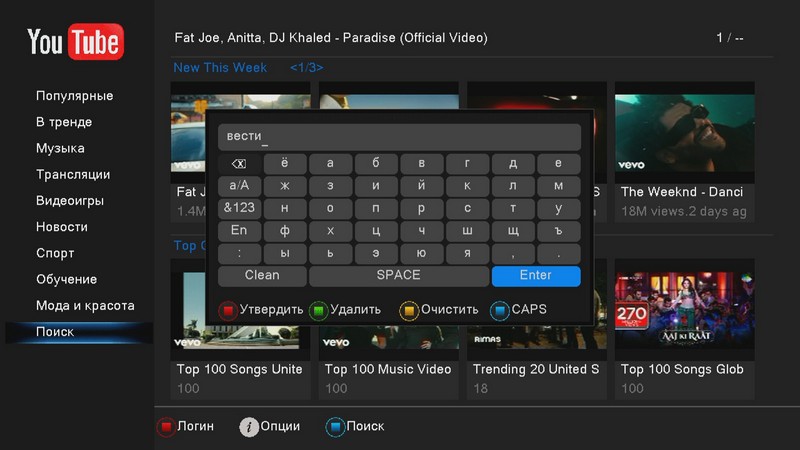Open Trending 20 United S playlist title
This screenshot has width=800, height=450.
(x=536, y=369)
